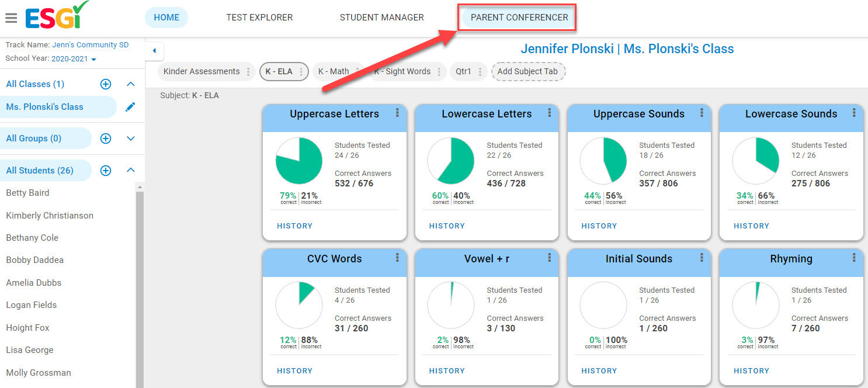Image resolution: width=868 pixels, height=388 pixels.
Task: Collapse the left sidebar panel arrow
Action: [154, 51]
